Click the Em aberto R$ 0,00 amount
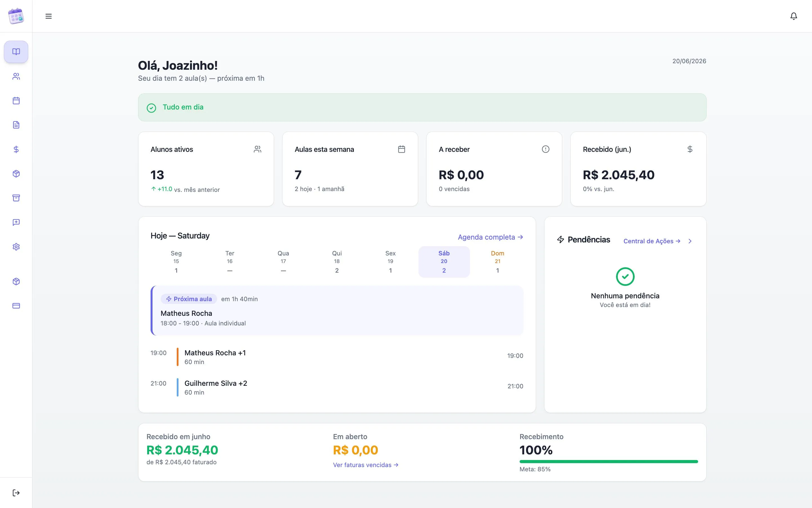Screen dimensions: 812x508 coord(355,450)
